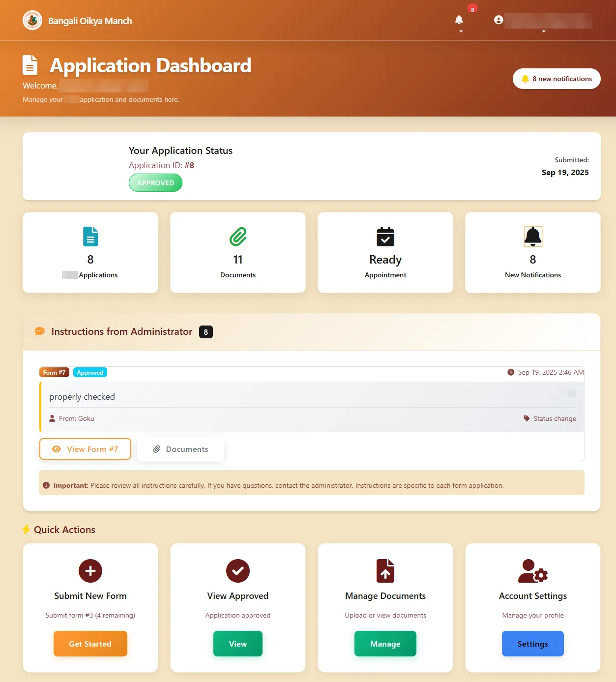Image resolution: width=616 pixels, height=682 pixels.
Task: Click the Submit New Form heading
Action: coord(90,596)
